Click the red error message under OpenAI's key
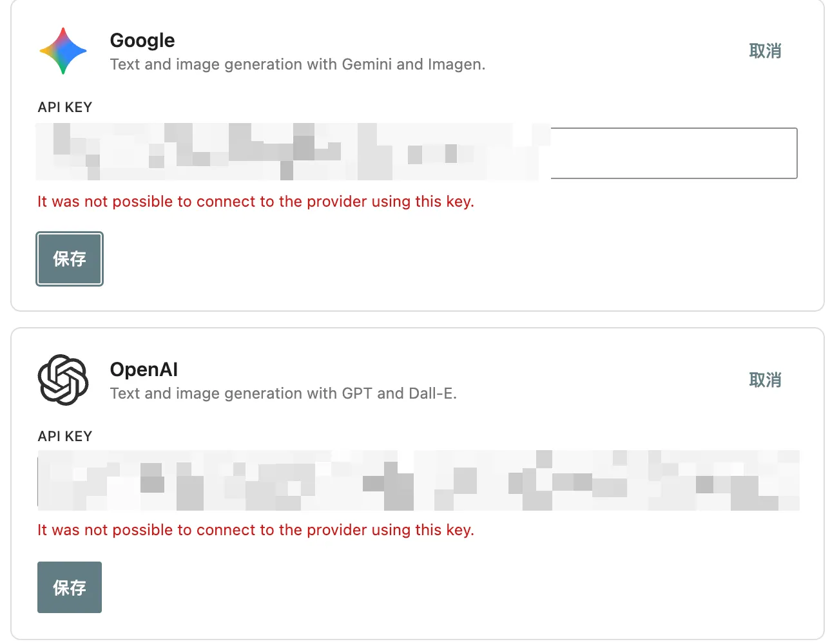Viewport: 830px width, 644px height. [x=256, y=530]
